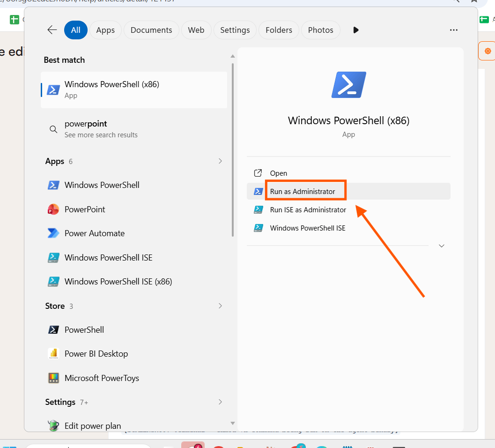Click the green plus icon in browser
The image size is (495, 448).
tap(14, 20)
